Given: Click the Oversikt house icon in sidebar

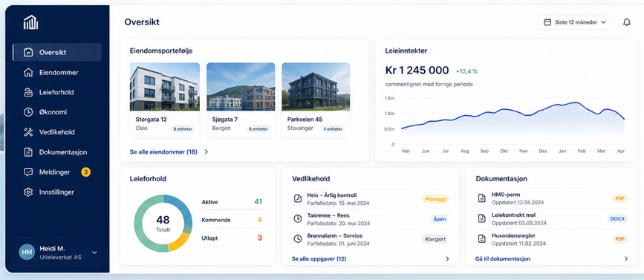Looking at the screenshot, I should pos(28,53).
